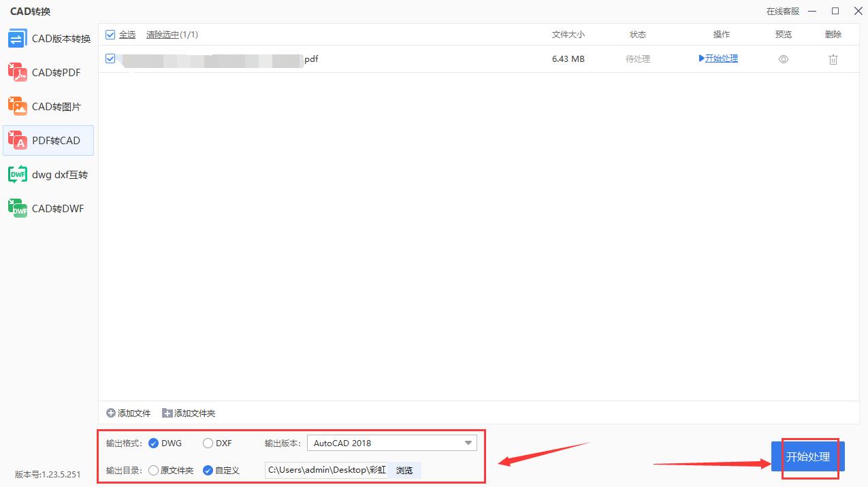Minimize the CAD转换 window
This screenshot has width=868, height=487.
812,11
